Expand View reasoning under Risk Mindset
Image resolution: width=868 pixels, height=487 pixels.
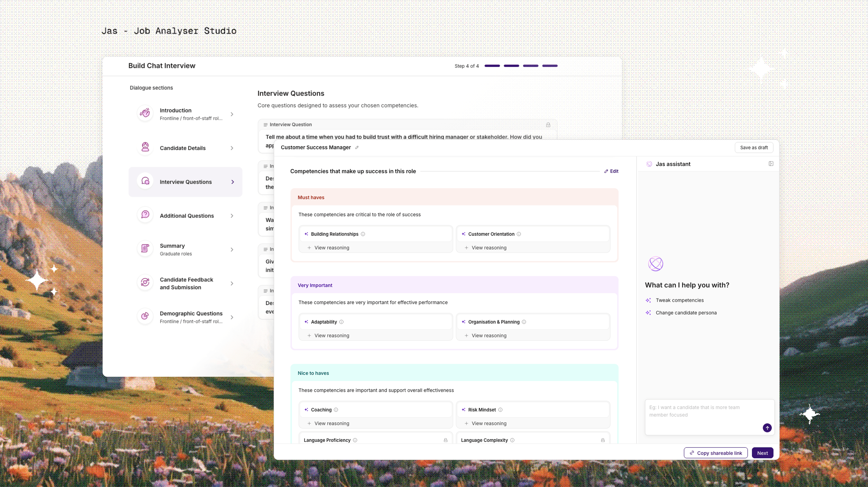point(485,424)
